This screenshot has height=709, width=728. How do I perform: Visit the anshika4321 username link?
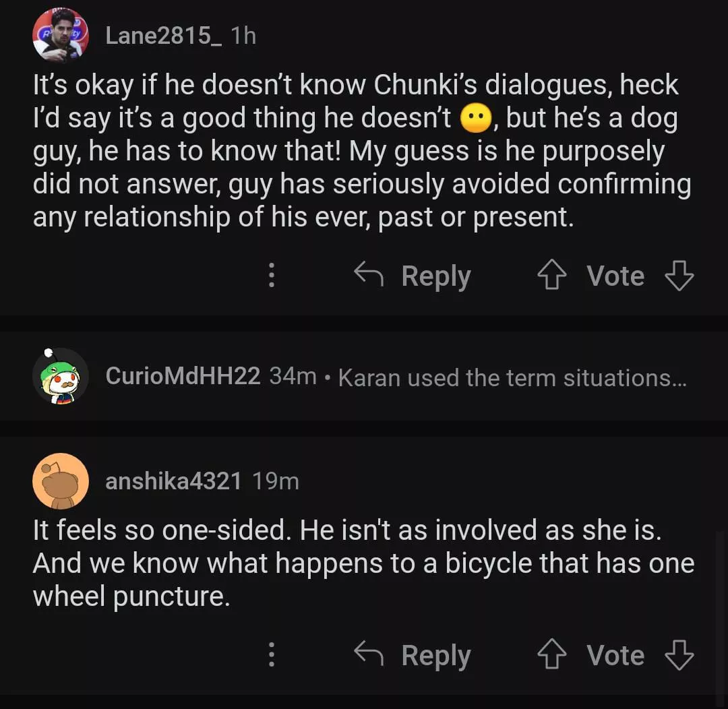tap(173, 481)
